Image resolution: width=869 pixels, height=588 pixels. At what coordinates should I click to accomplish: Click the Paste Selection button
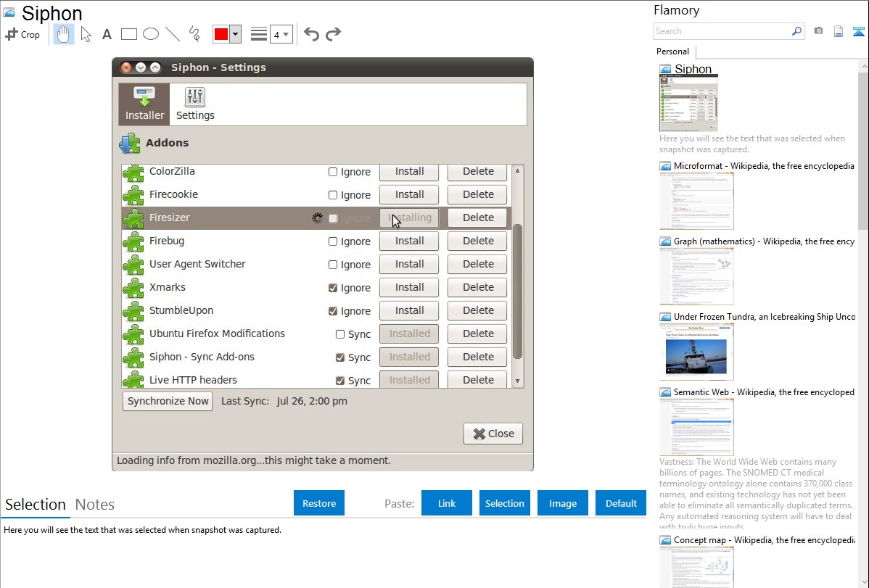click(x=504, y=503)
